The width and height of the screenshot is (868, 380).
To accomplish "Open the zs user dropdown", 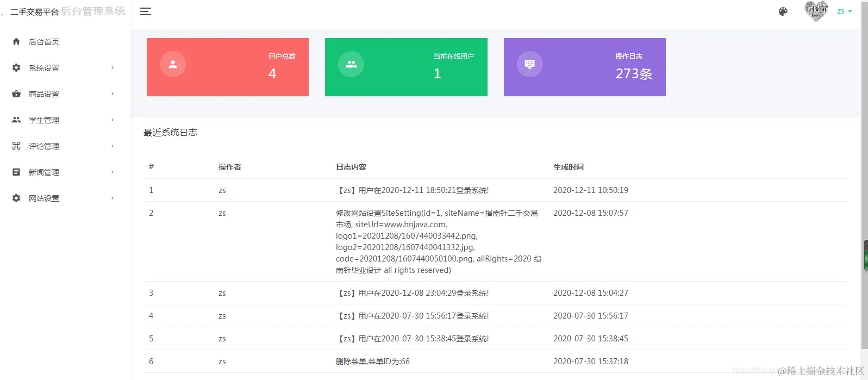I will point(845,11).
